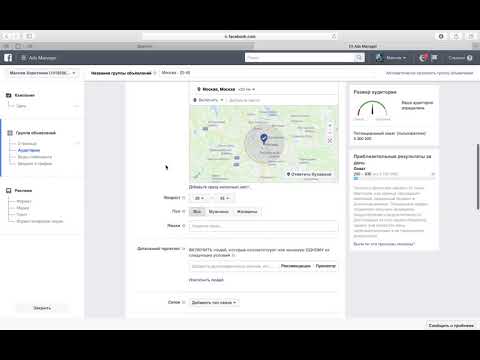Click the Facebook logo icon
The height and width of the screenshot is (360, 480).
click(x=8, y=58)
